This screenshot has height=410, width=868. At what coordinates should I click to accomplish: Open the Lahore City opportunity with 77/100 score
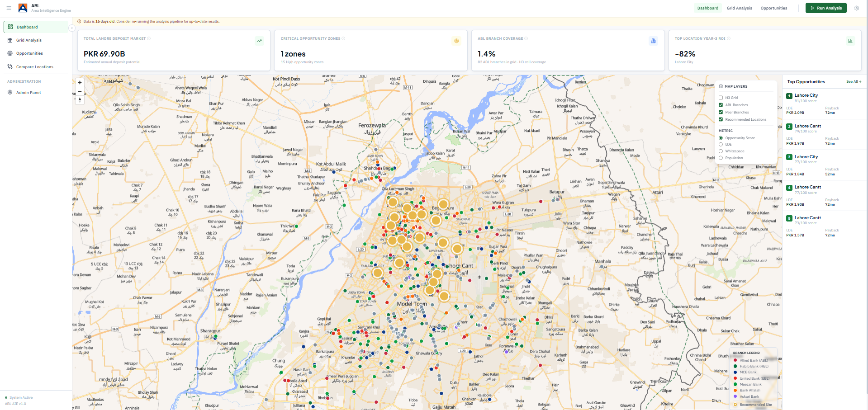point(824,165)
